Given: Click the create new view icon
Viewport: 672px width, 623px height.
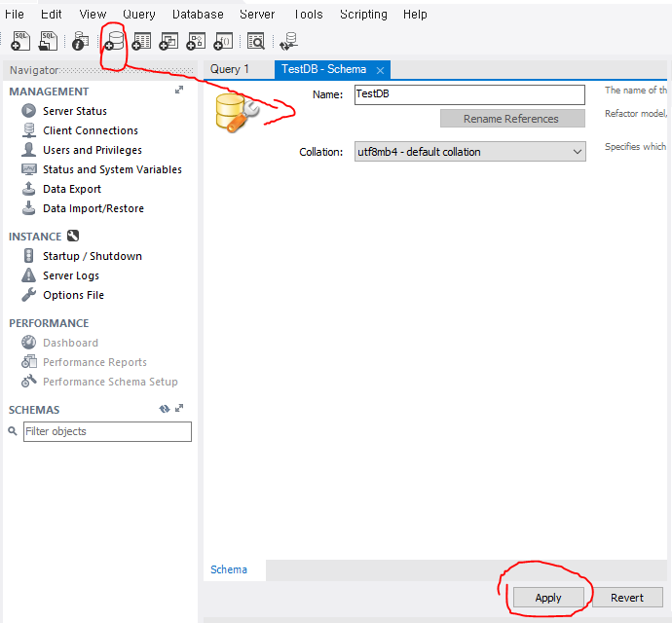Looking at the screenshot, I should [x=168, y=41].
